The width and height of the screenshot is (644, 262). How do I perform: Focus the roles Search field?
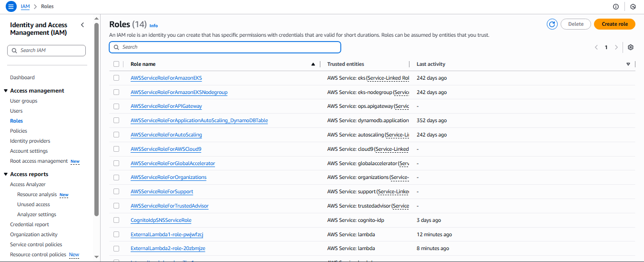pyautogui.click(x=225, y=47)
